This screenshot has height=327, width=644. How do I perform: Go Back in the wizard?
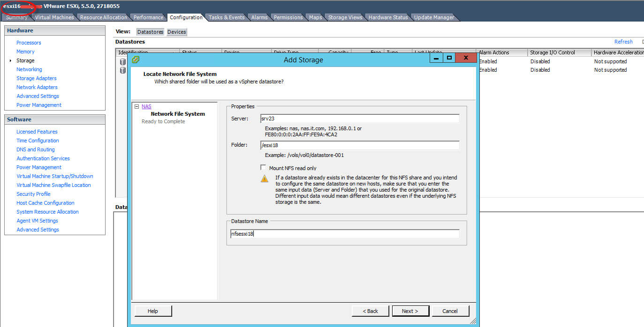coord(370,311)
